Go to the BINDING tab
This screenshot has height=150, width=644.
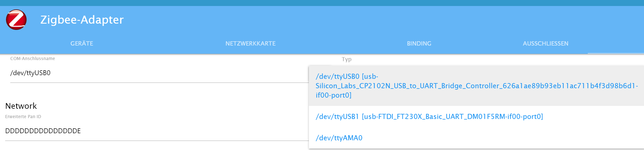tap(419, 44)
